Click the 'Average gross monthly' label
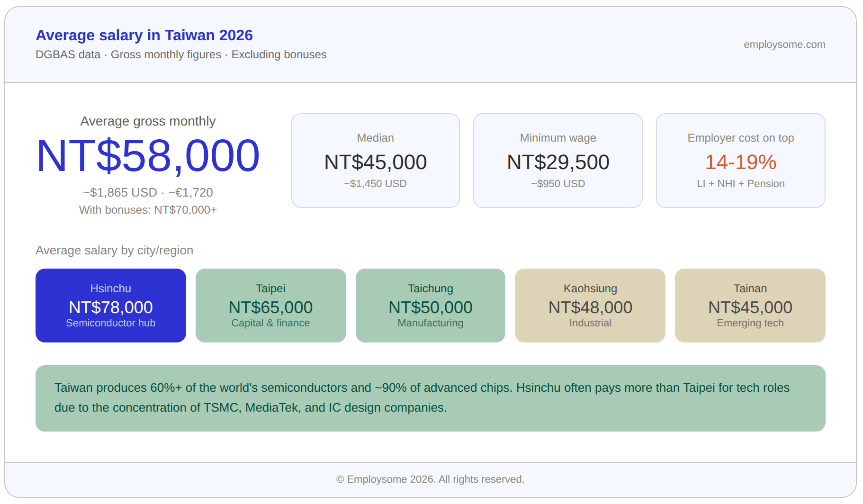 [148, 121]
